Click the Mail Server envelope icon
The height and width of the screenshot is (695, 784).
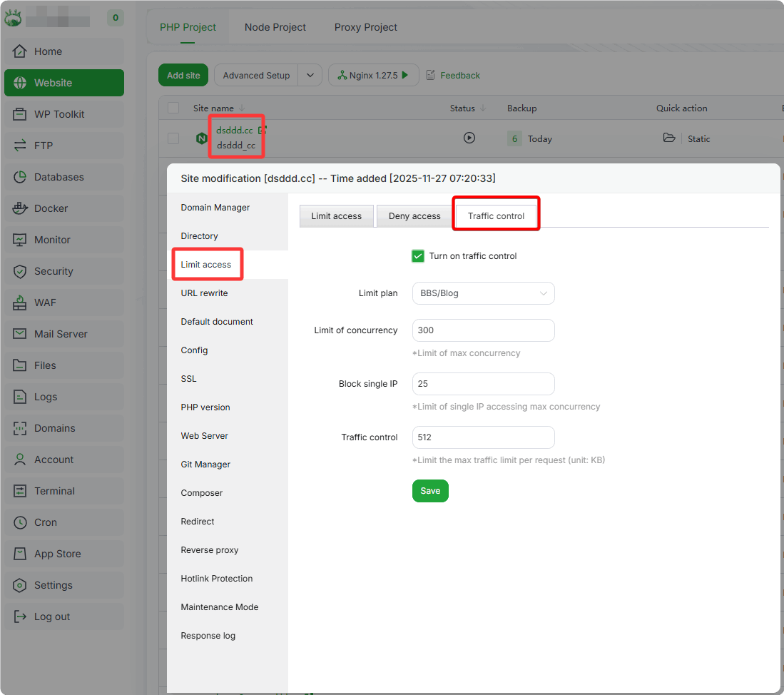[x=21, y=334]
